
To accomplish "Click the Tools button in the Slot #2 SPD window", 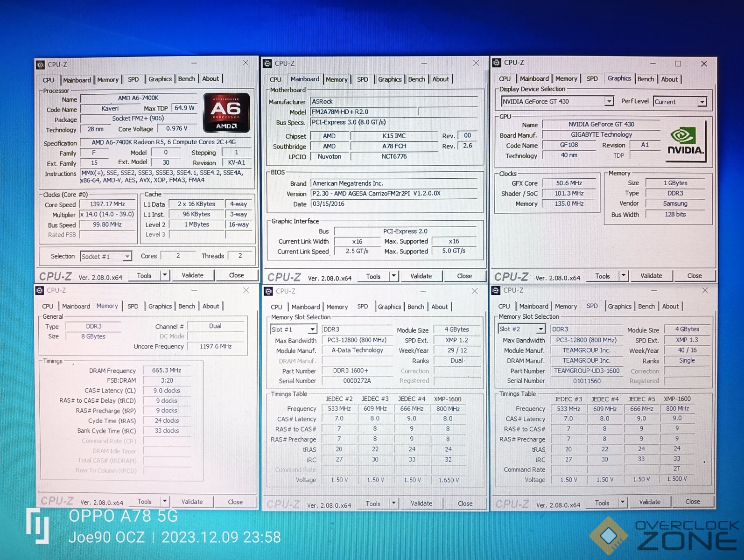I will pos(602,503).
